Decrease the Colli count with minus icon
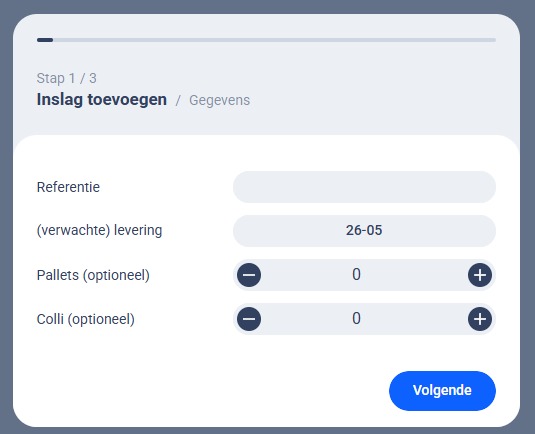The height and width of the screenshot is (434, 535). pos(249,319)
